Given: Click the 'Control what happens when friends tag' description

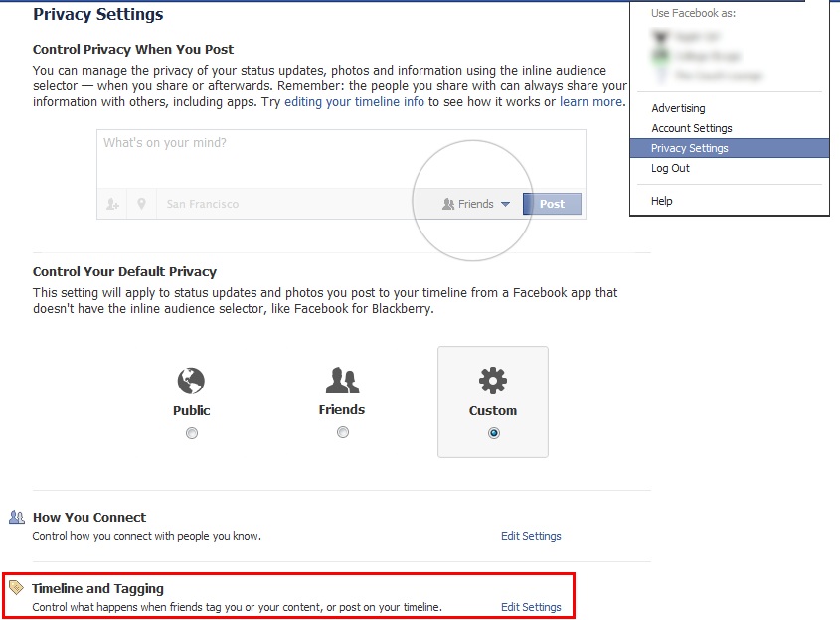Looking at the screenshot, I should coord(237,607).
